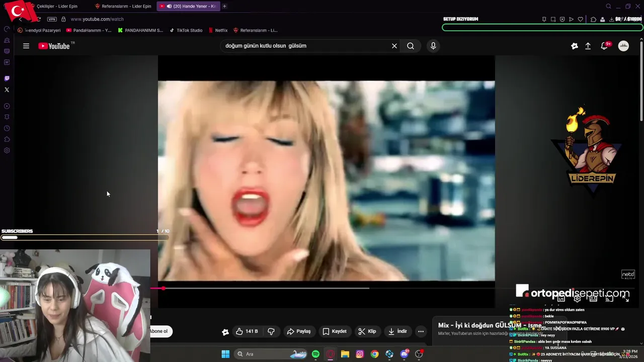Open a new browser tab
This screenshot has height=362, width=644.
(224, 6)
